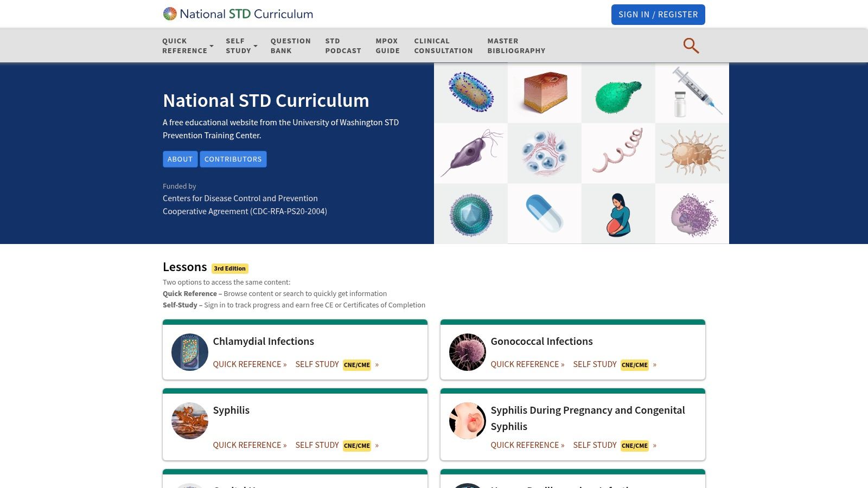Screen dimensions: 868x488
Task: Click the Congenital Syphilis fetus icon
Action: click(468, 421)
